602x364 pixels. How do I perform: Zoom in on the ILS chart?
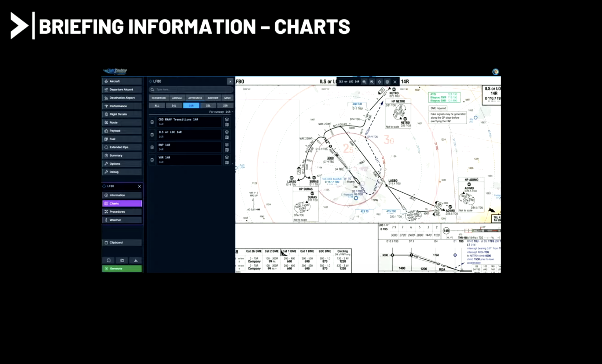point(364,82)
